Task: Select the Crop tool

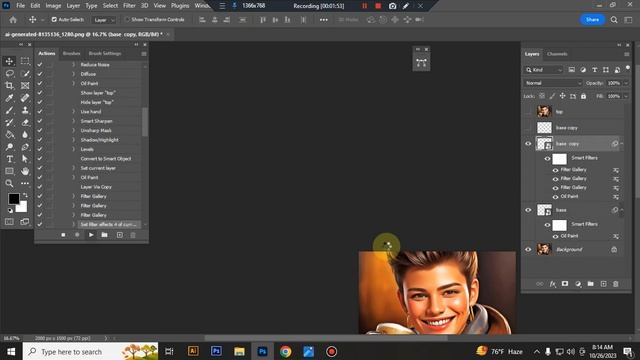Action: (9, 86)
